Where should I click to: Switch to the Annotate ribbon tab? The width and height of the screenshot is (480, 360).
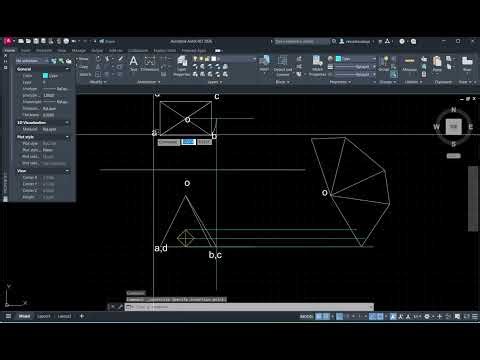(44, 51)
